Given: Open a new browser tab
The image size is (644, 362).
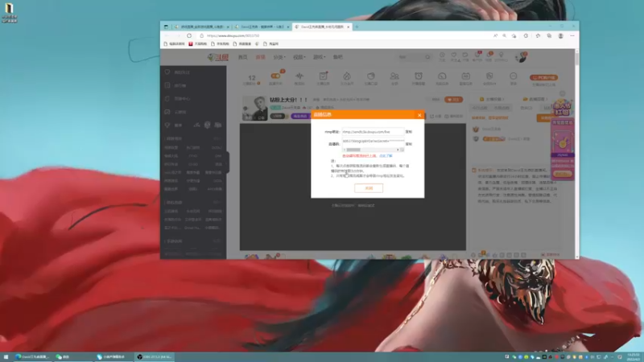Looking at the screenshot, I should coord(357,27).
